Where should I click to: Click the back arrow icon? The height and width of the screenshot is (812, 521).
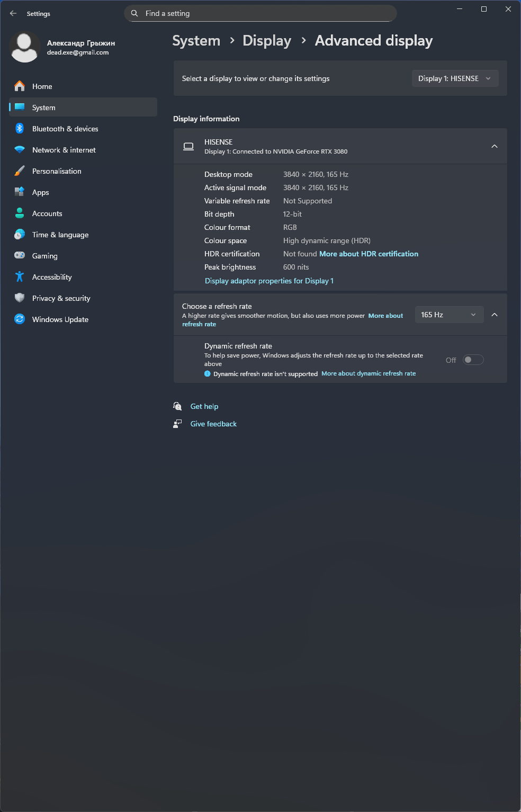13,13
